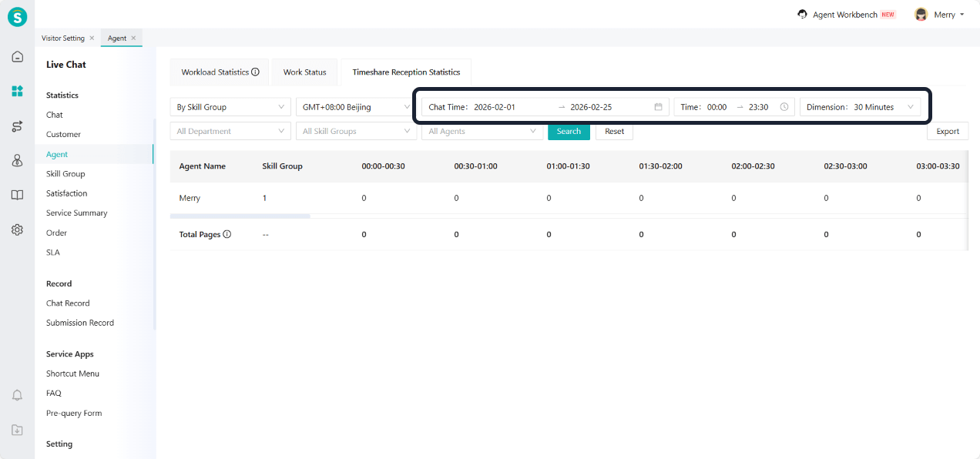The image size is (980, 459).
Task: Close the Visitor Setting tab
Action: pos(92,38)
